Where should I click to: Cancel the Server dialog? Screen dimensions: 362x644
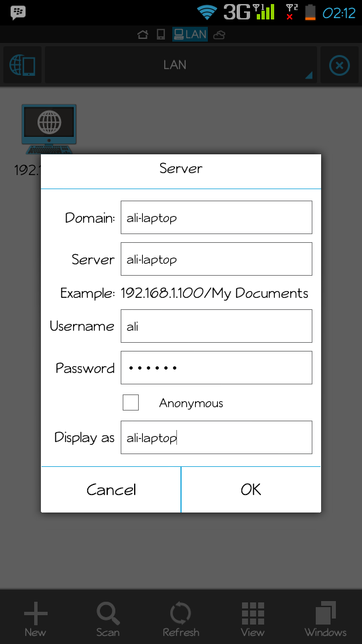[111, 490]
